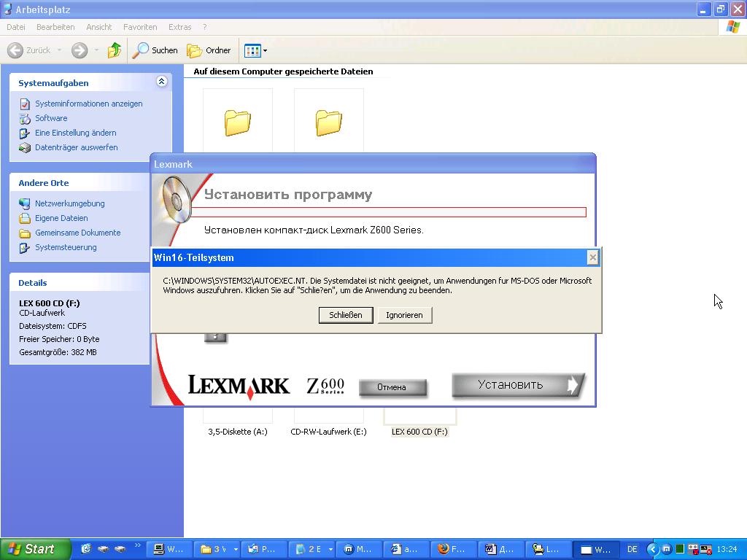Launch Internet Explorer from Quick Launch
Image resolution: width=747 pixels, height=560 pixels.
pos(86,549)
